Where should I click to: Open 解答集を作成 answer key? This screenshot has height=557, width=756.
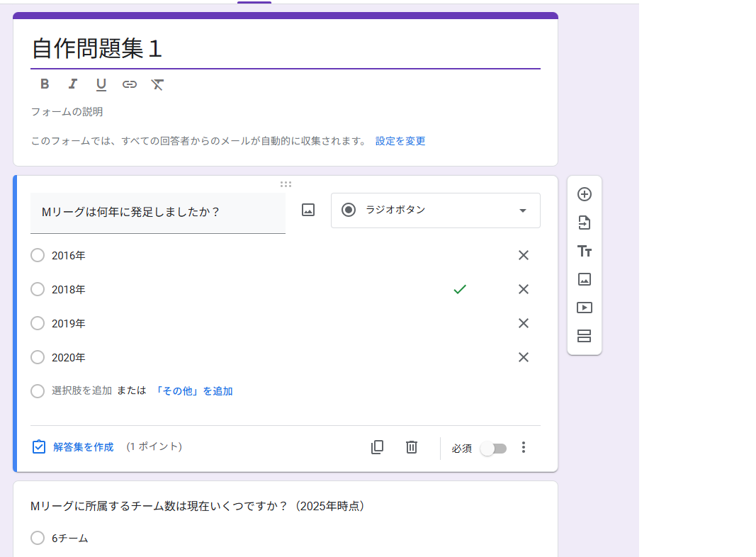pyautogui.click(x=84, y=447)
